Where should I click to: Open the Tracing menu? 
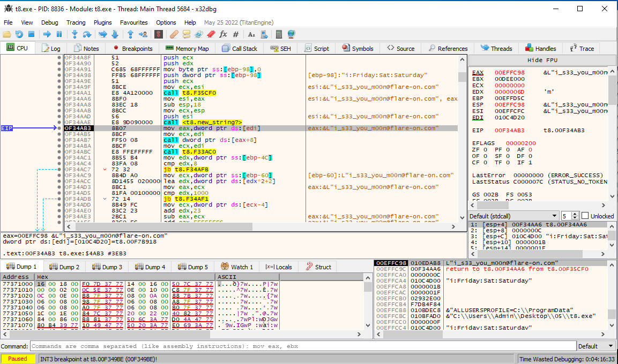pyautogui.click(x=76, y=22)
